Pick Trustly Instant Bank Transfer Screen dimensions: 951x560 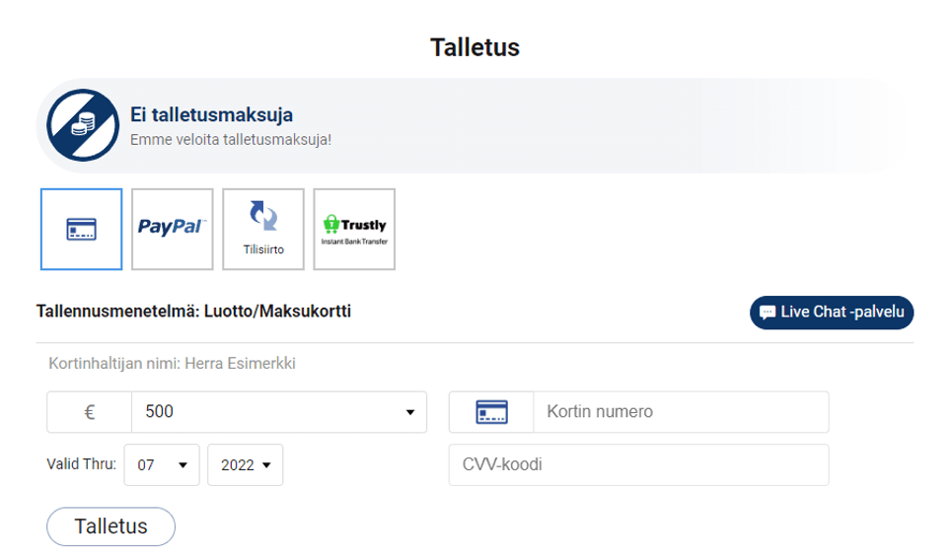[x=354, y=230]
